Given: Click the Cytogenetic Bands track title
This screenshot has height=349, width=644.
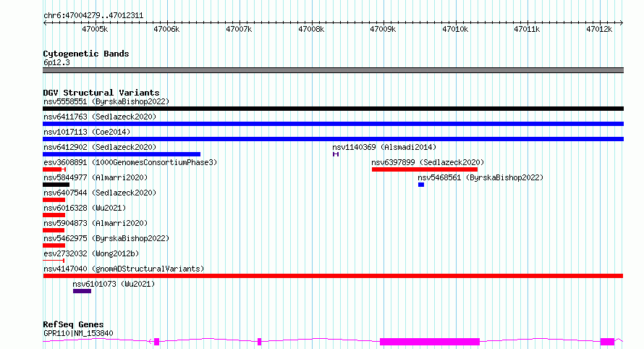Looking at the screenshot, I should (86, 54).
